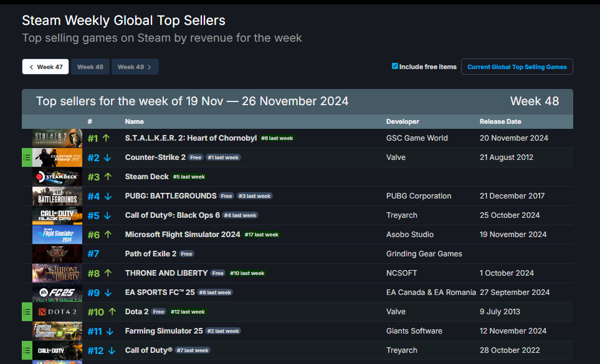Screen dimensions: 600x364
Task: Open the THRONE AND LIBERTY link
Action: click(166, 273)
